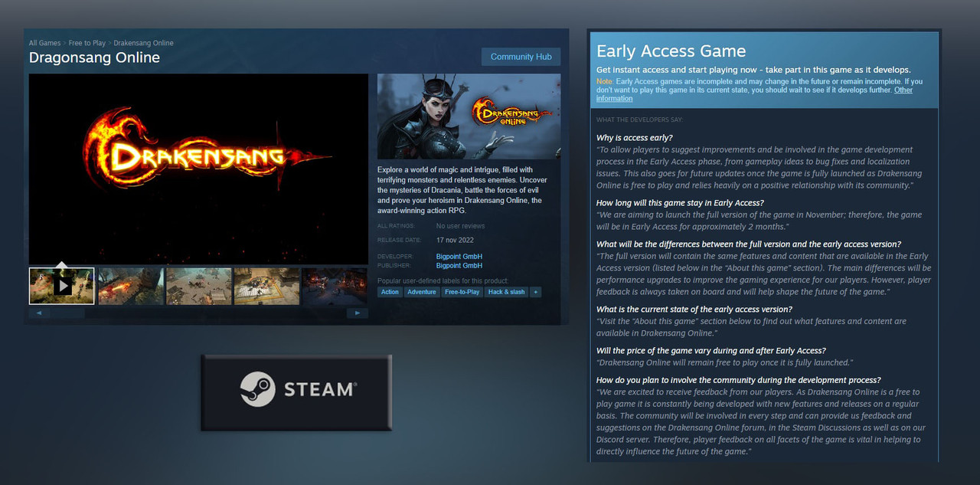The image size is (980, 485).
Task: Click 'No user reviews' text
Action: point(460,226)
